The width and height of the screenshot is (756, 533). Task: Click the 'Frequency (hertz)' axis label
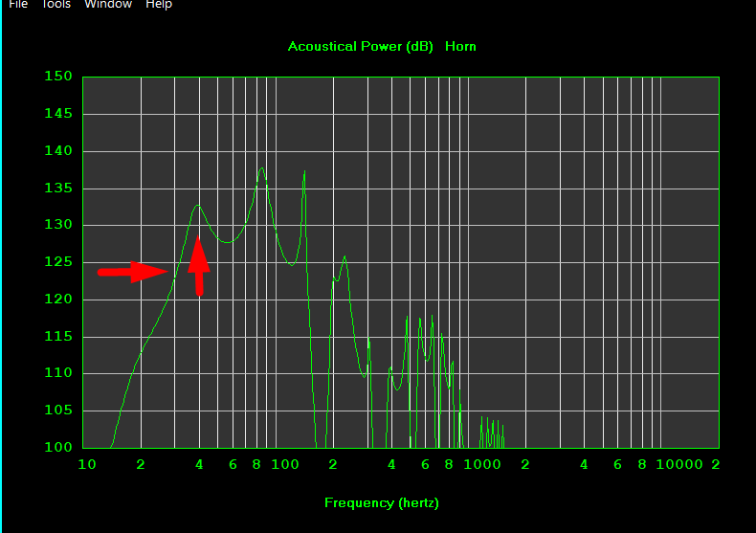tap(382, 503)
